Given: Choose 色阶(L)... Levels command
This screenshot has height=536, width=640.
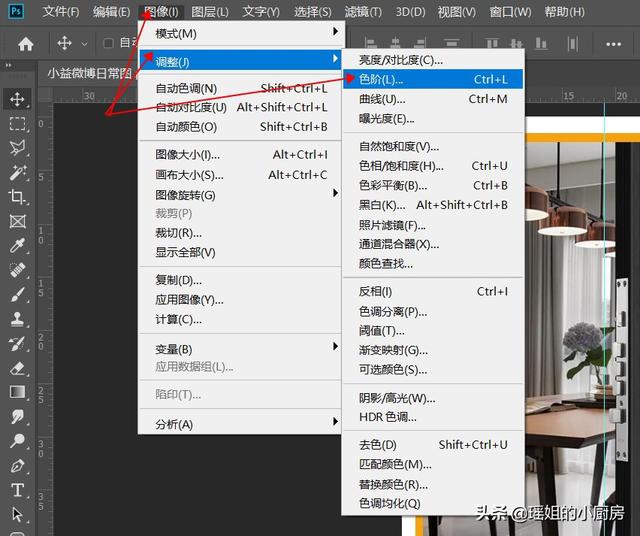Looking at the screenshot, I should pyautogui.click(x=433, y=79).
